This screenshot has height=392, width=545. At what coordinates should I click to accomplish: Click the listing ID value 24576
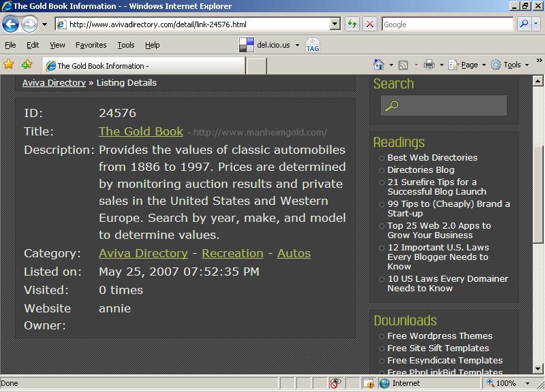point(117,113)
